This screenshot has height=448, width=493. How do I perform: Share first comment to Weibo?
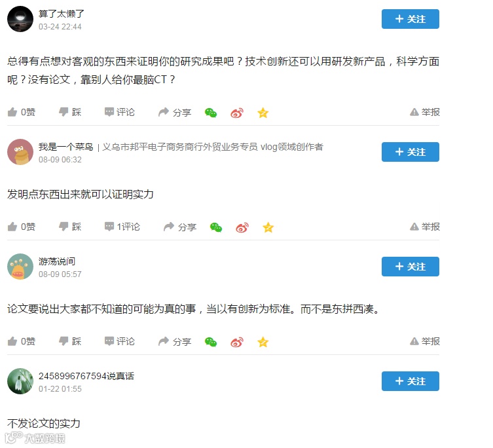pos(237,113)
